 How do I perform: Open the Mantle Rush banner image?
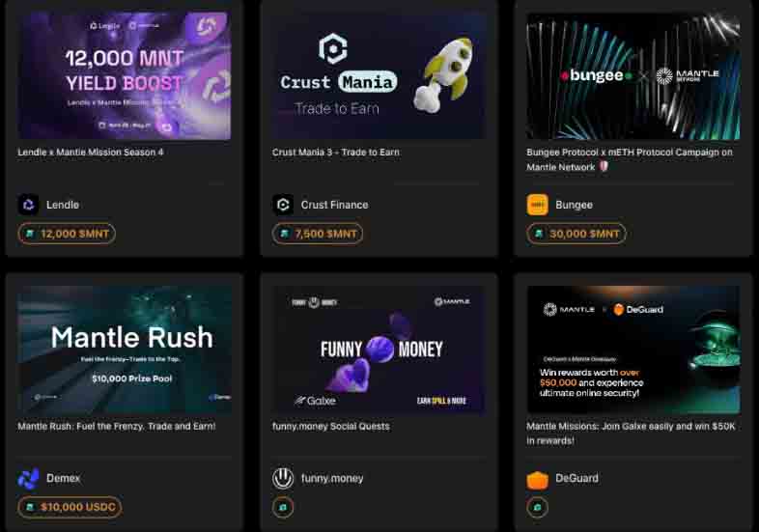click(x=125, y=350)
